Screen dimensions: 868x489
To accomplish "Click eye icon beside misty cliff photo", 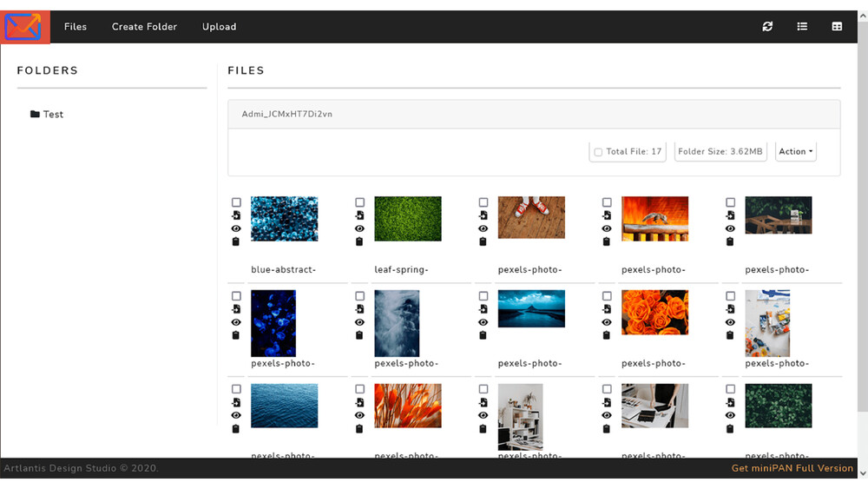I will coord(360,322).
